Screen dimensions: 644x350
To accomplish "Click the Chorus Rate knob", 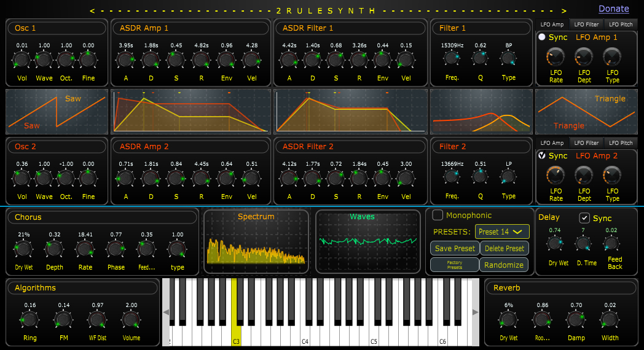I will coord(85,249).
